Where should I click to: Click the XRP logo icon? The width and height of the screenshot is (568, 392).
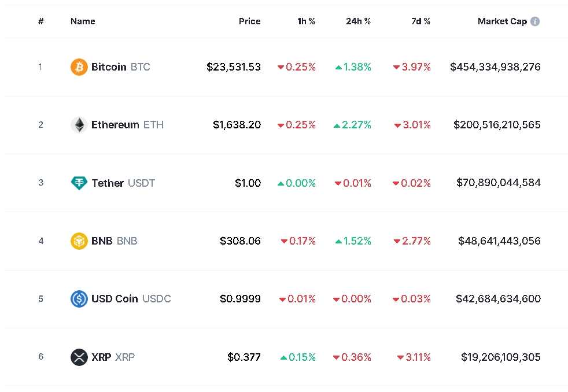[x=79, y=357]
